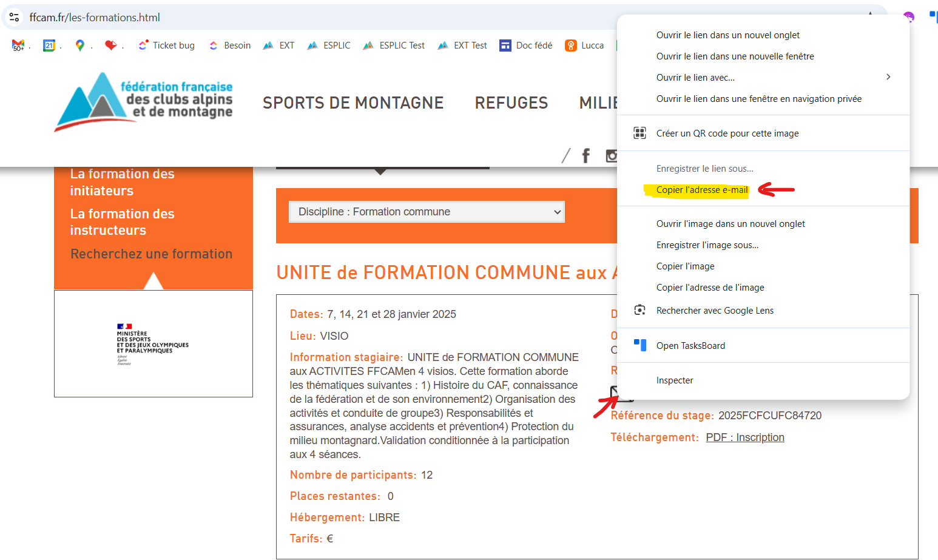Click the Facebook icon on the page
Viewport: 938px width, 560px height.
pyautogui.click(x=585, y=155)
